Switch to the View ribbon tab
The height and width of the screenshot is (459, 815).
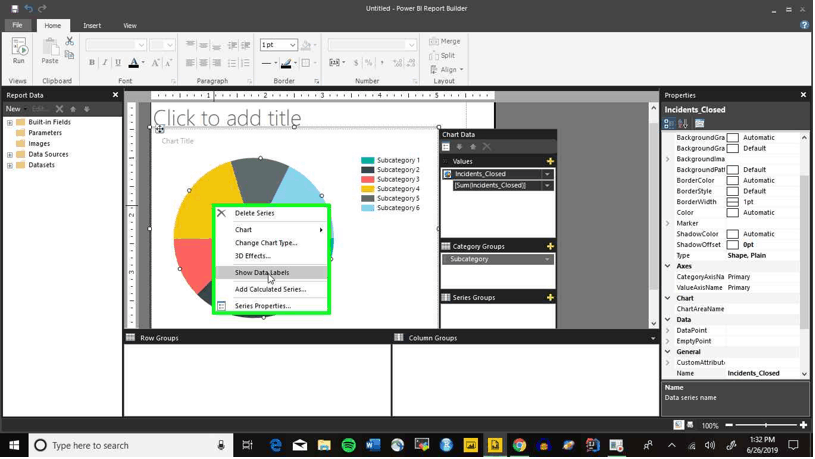130,25
